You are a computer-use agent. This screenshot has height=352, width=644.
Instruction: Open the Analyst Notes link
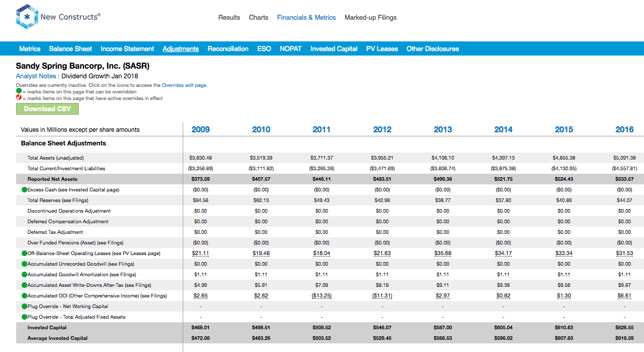coord(36,76)
